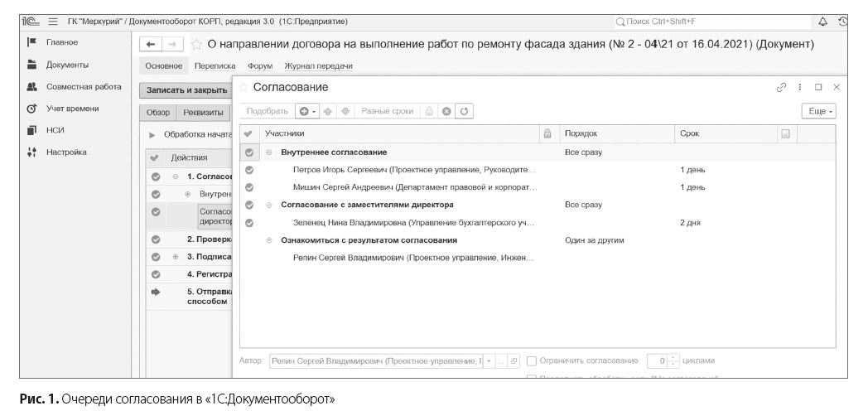
Task: Copy link with the chain icon in dialog
Action: 782,87
